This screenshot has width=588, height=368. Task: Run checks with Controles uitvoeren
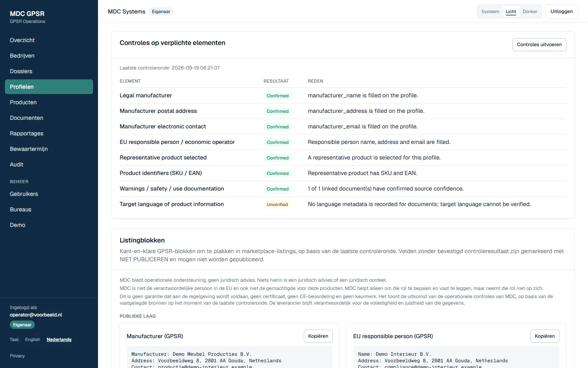click(x=539, y=45)
